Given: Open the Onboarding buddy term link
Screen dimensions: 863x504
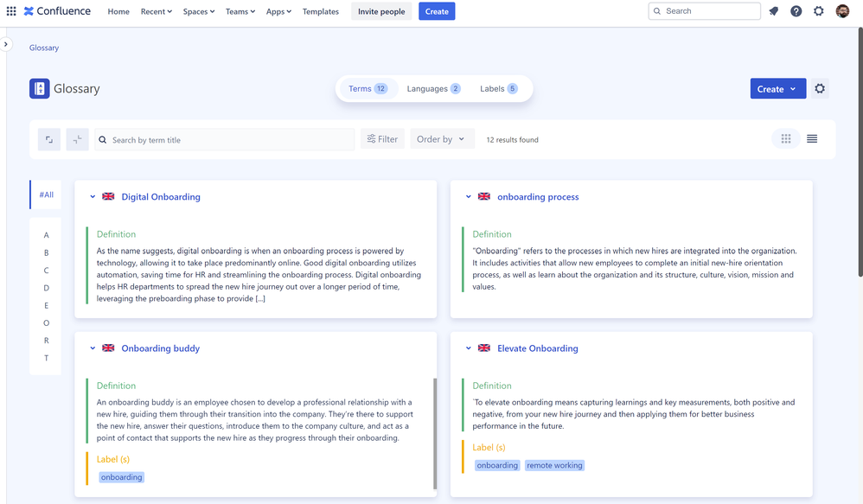Looking at the screenshot, I should coord(160,348).
